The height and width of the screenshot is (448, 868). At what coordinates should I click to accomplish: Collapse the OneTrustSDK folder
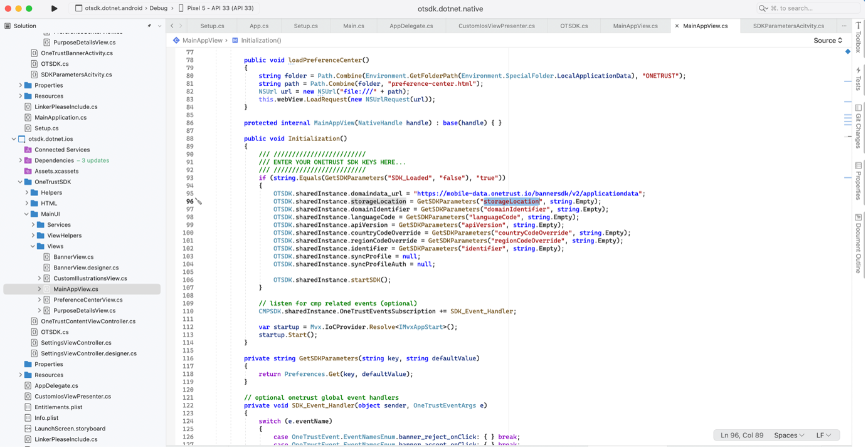tap(20, 182)
